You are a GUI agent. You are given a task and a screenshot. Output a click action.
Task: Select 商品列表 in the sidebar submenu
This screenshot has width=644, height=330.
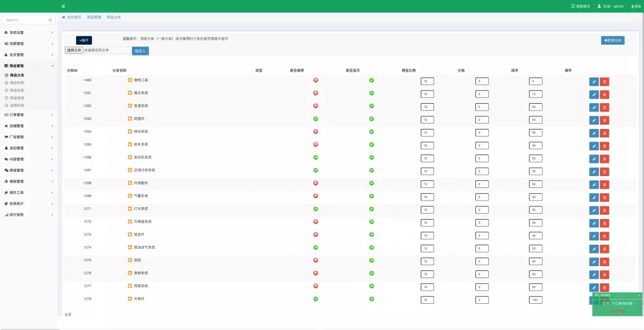pos(17,82)
